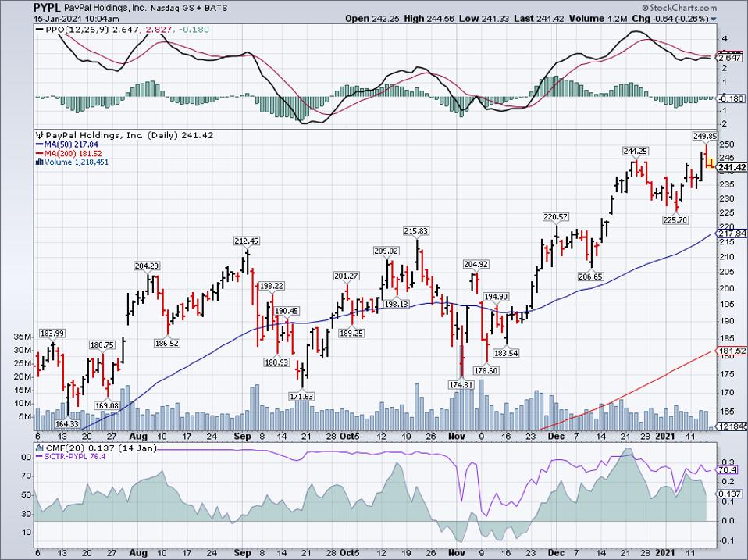
Task: Click the 249.85 high price label
Action: [x=704, y=137]
